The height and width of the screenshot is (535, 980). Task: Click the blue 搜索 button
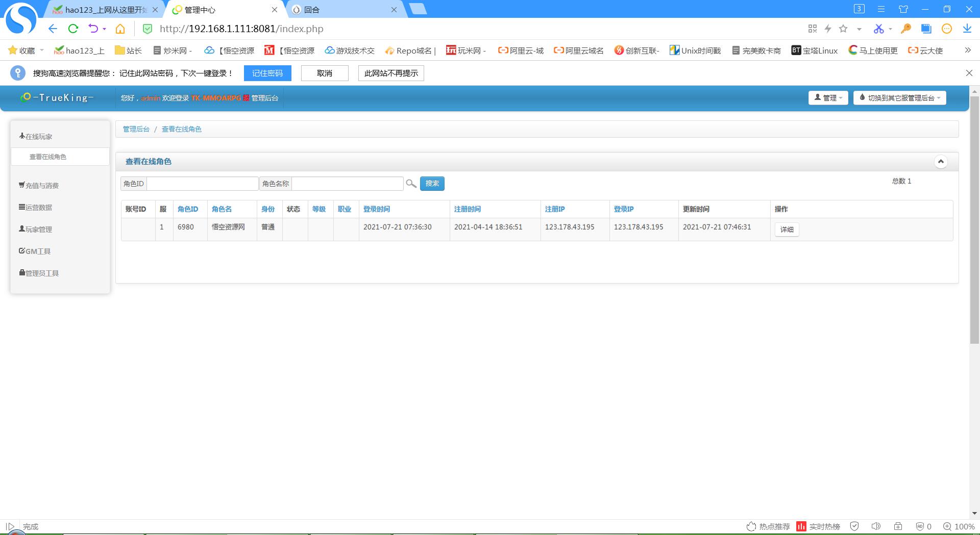click(432, 184)
